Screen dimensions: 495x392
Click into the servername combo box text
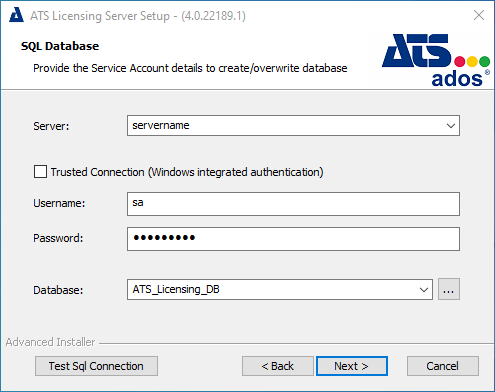(287, 126)
